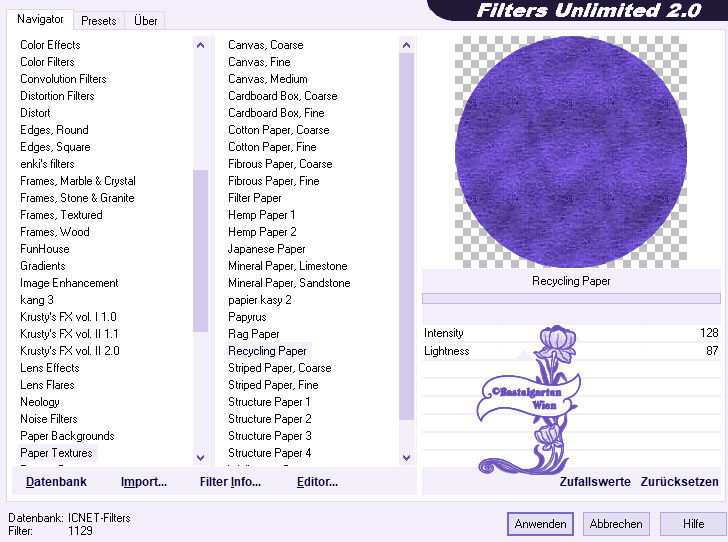728x542 pixels.
Task: Select enki's filters category
Action: click(x=47, y=164)
